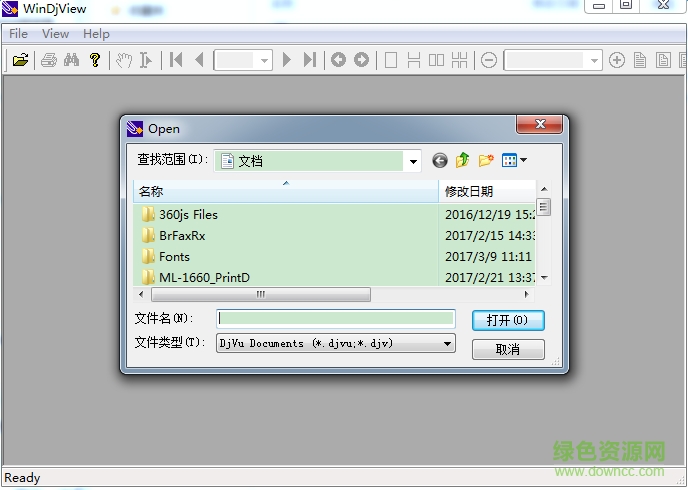This screenshot has height=490, width=688.
Task: Click the Find binoculars icon
Action: click(72, 60)
